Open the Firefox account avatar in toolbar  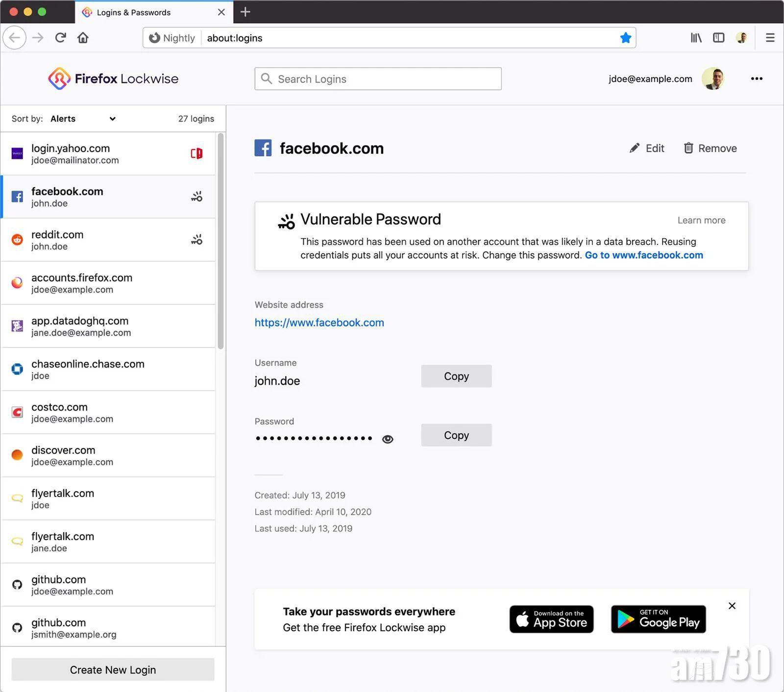coord(741,38)
